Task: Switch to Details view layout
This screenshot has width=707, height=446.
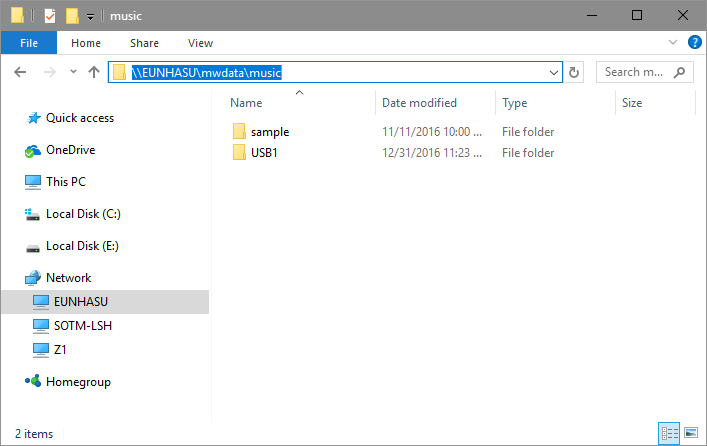Action: click(x=668, y=434)
